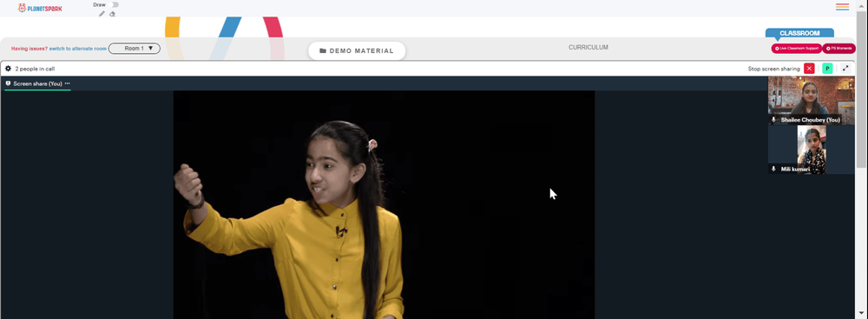
Task: Open Live Classroom Support
Action: 797,49
